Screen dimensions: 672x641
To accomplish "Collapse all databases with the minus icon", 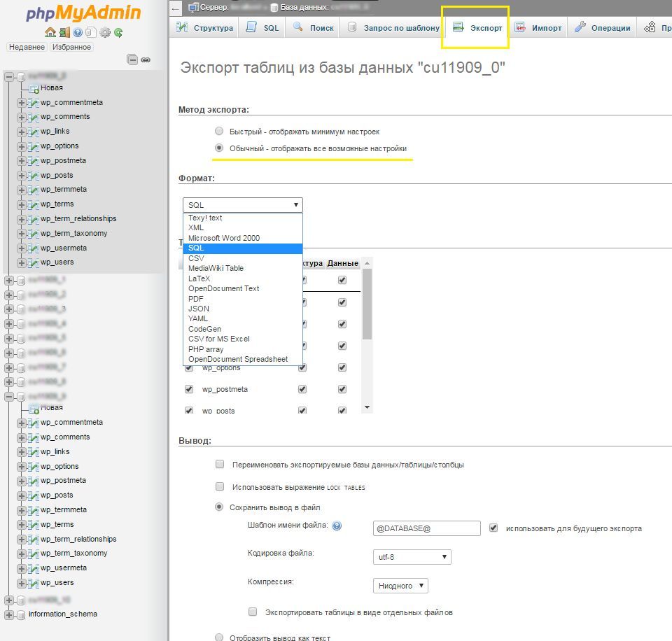I will (x=133, y=61).
